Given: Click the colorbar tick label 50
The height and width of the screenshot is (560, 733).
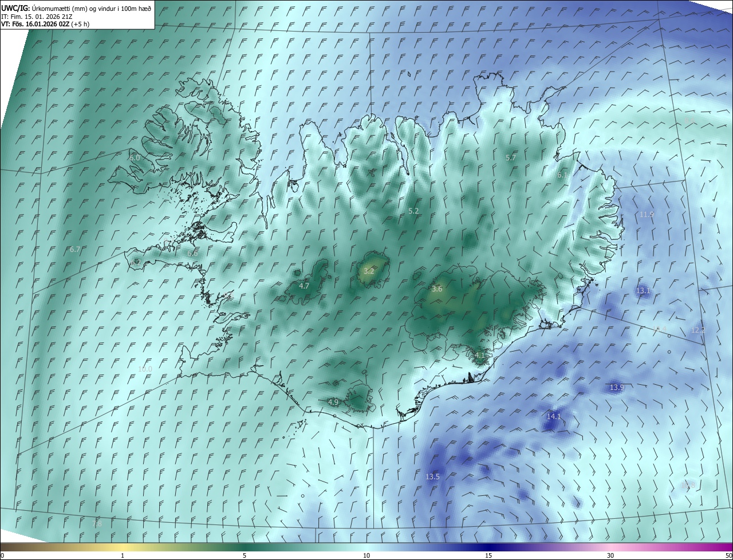Looking at the screenshot, I should tap(728, 556).
